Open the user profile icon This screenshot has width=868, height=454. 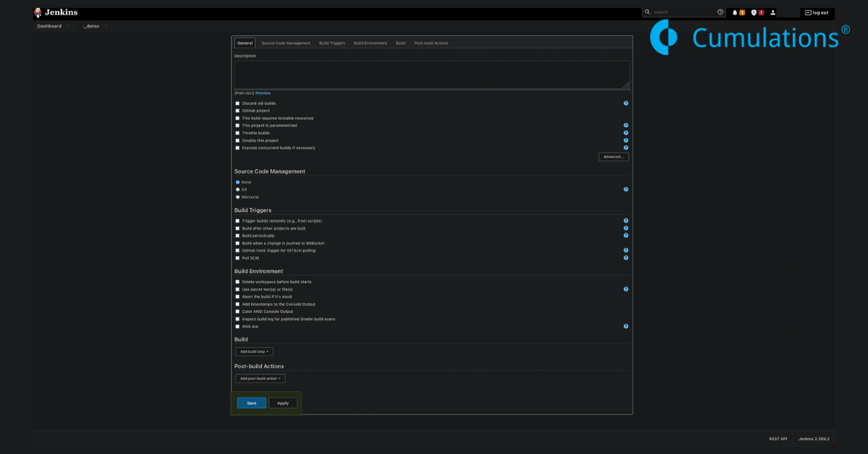tap(773, 12)
